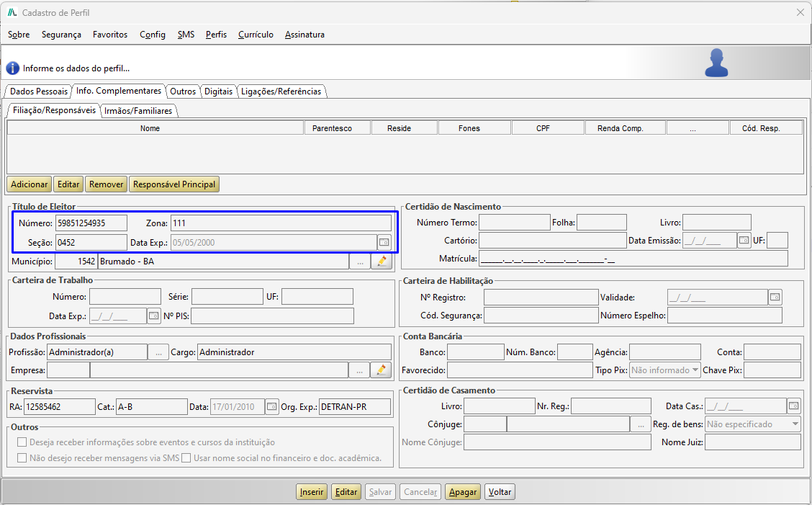Close the Cadastro de Perfil window
Screen dimensions: 812x505
(x=800, y=12)
